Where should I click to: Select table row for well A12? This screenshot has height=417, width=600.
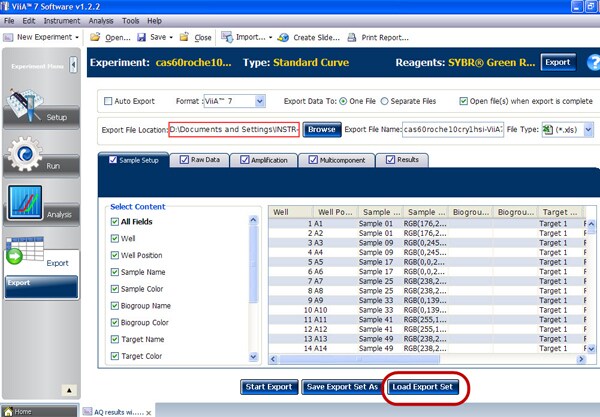[x=427, y=329]
